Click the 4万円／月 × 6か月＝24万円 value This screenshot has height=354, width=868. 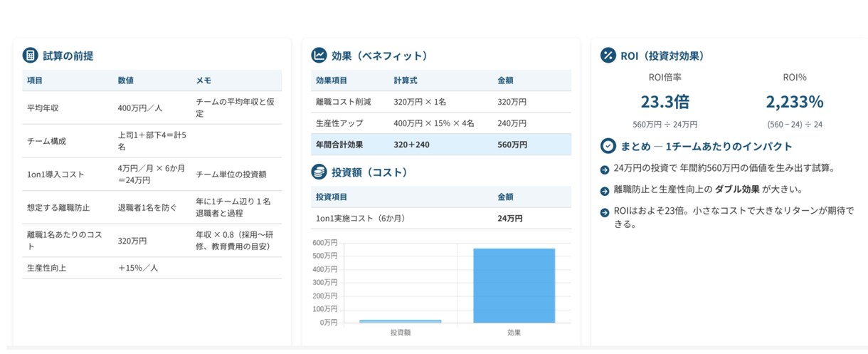click(152, 174)
